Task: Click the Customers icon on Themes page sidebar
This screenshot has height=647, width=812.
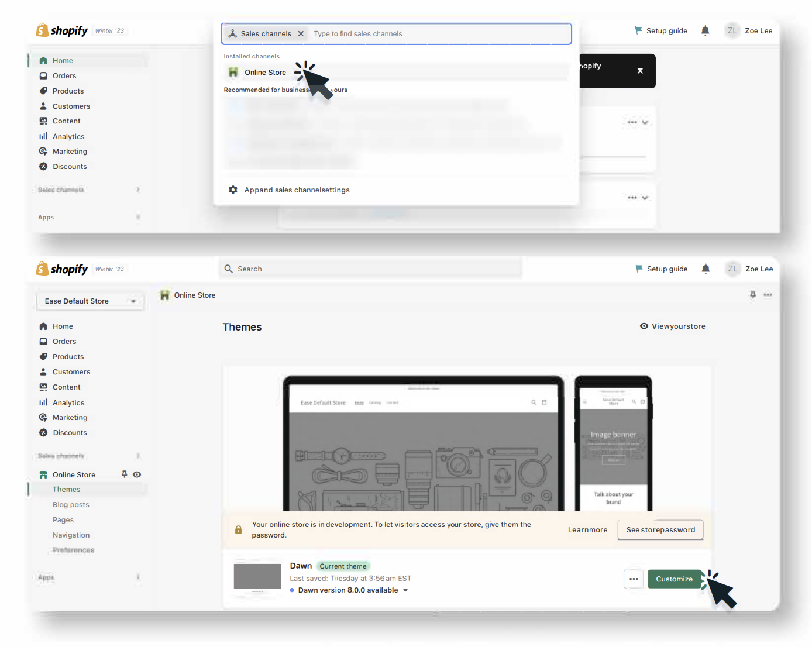Action: (43, 372)
